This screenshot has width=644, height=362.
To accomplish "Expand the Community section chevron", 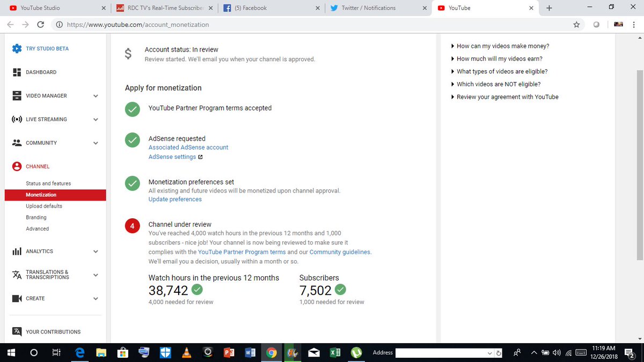I will pos(96,143).
